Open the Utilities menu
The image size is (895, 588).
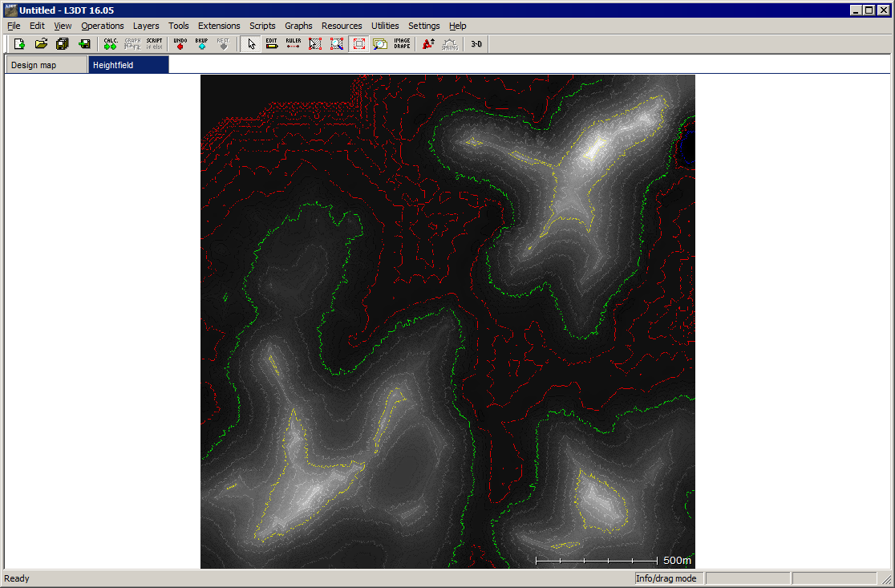385,26
